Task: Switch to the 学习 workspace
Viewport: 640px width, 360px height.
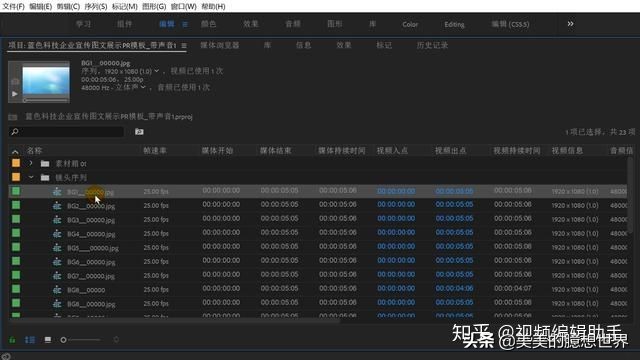Action: click(x=84, y=24)
